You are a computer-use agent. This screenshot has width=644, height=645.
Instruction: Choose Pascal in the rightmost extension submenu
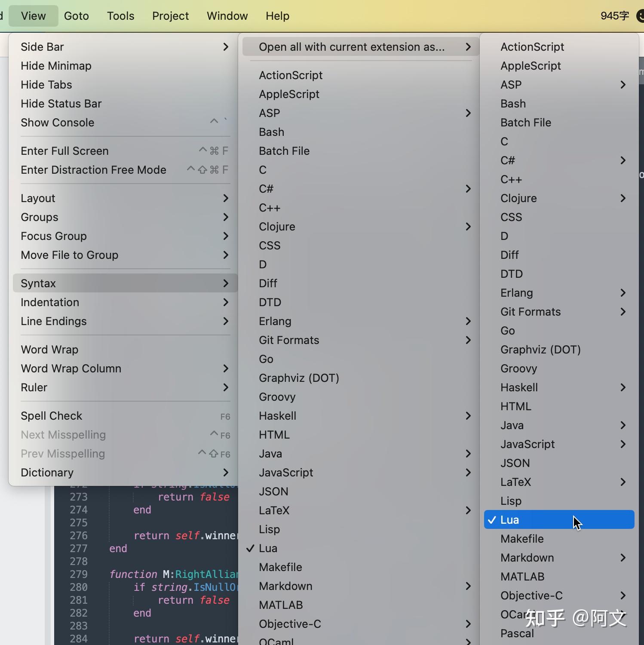tap(559, 633)
